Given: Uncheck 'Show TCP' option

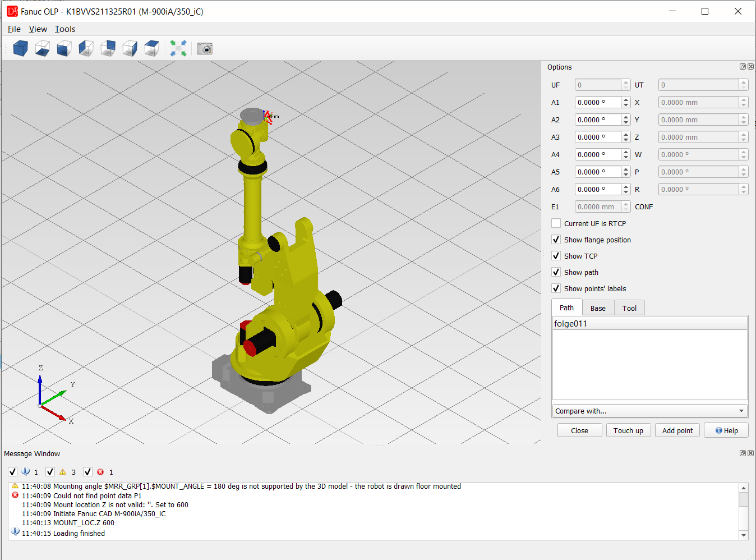Looking at the screenshot, I should point(556,256).
